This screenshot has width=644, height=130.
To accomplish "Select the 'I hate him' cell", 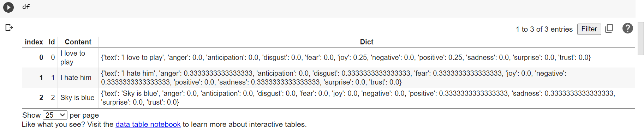I will point(78,78).
